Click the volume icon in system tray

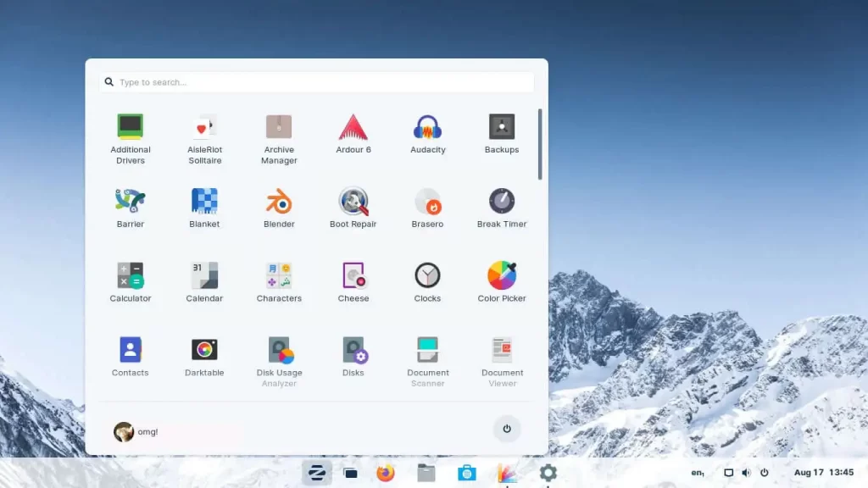tap(746, 473)
